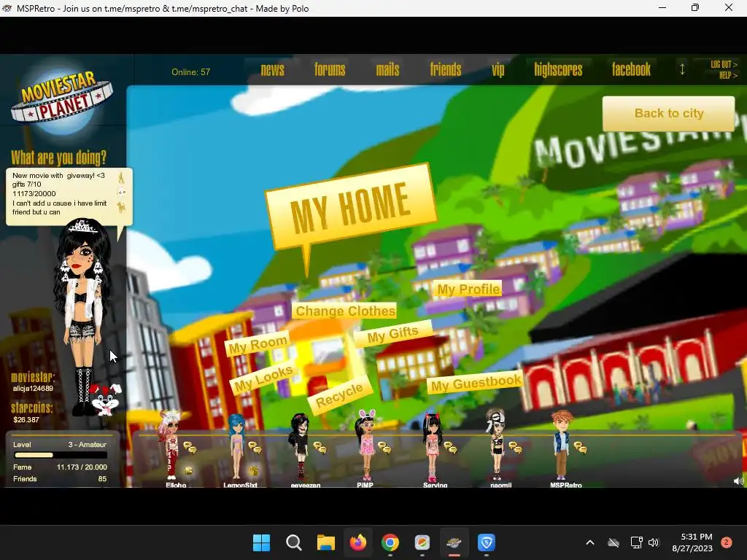747x560 pixels.
Task: Click the gold icon below Elloho's chat icon
Action: (189, 471)
